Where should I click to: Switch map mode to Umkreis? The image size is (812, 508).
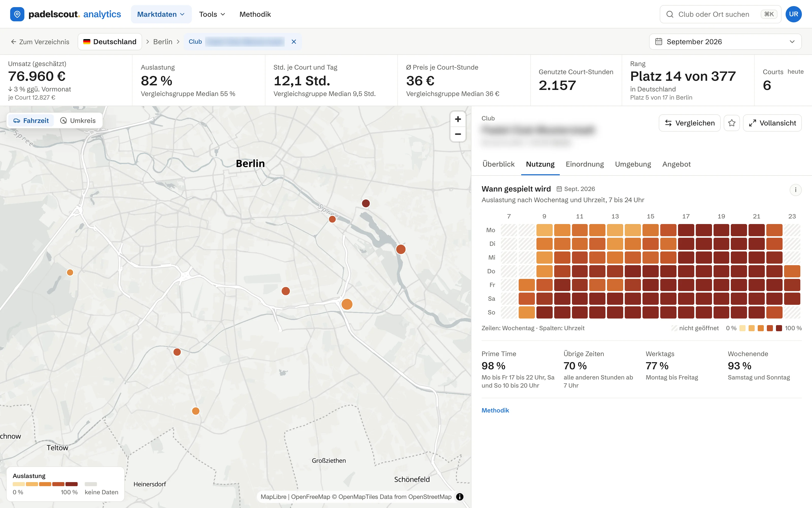click(x=78, y=121)
